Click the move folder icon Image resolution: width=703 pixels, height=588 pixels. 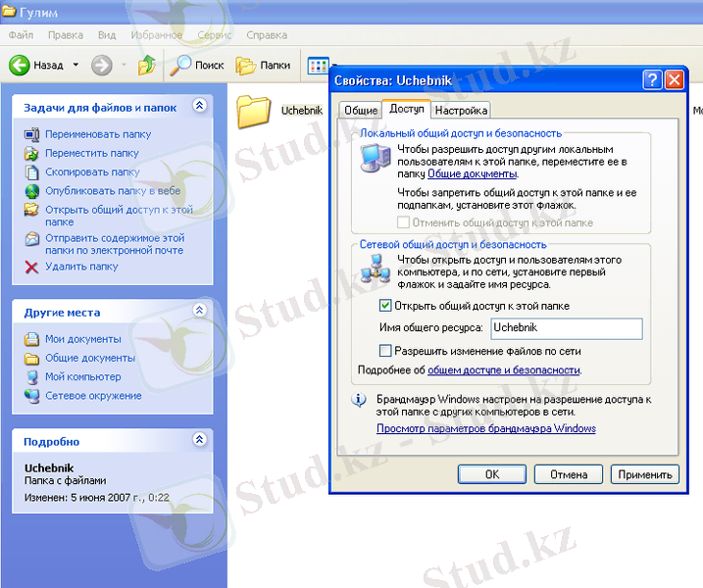31,153
